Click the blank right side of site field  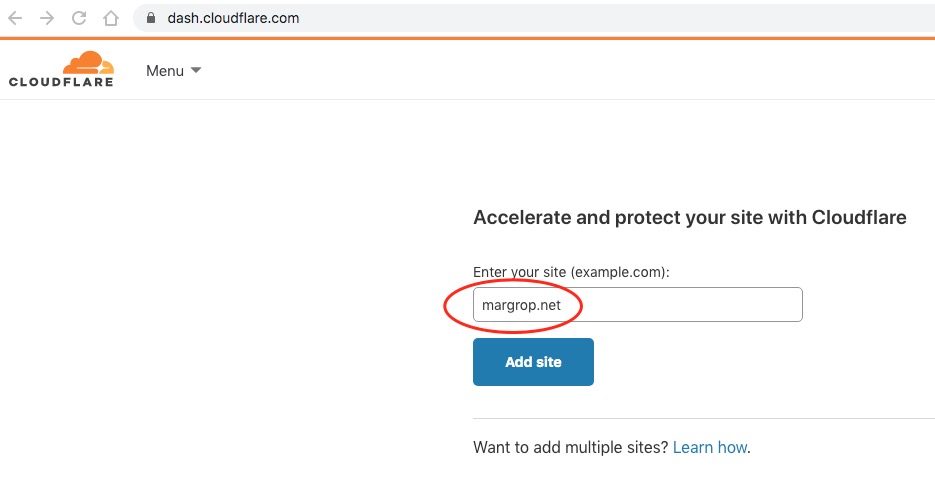click(692, 305)
